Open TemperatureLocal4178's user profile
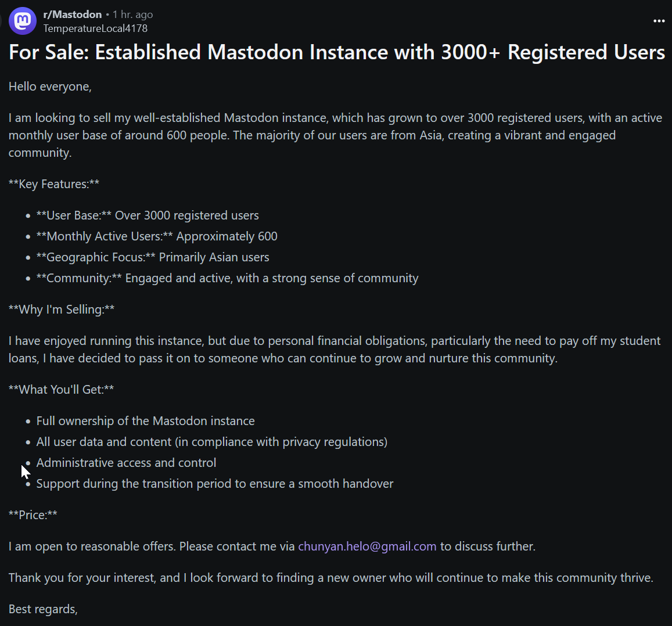The image size is (672, 626). 95,28
